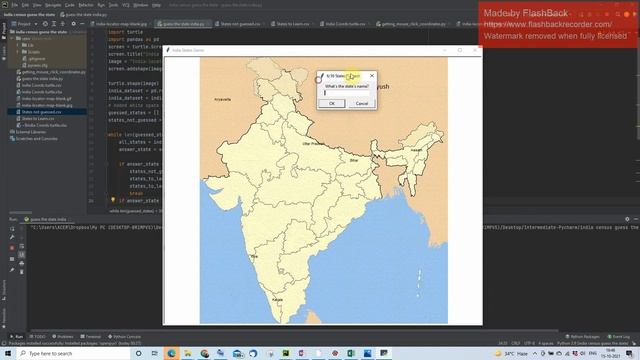
Task: Select the TODO tool window tab
Action: [x=38, y=337]
